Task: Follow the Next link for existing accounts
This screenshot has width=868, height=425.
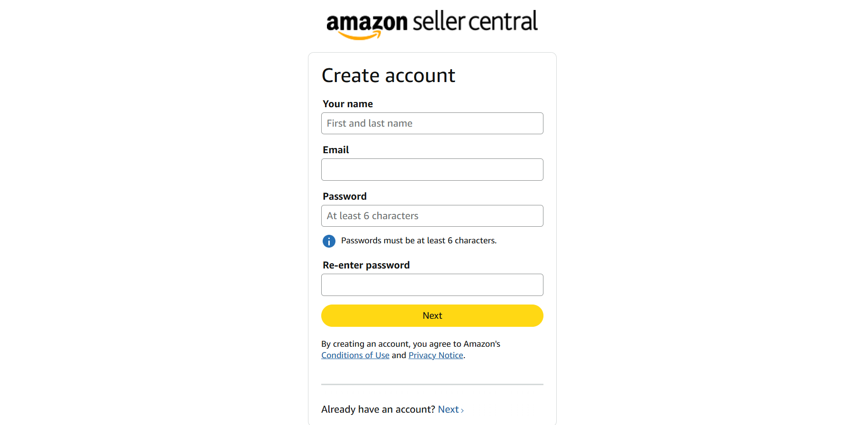Action: (448, 409)
